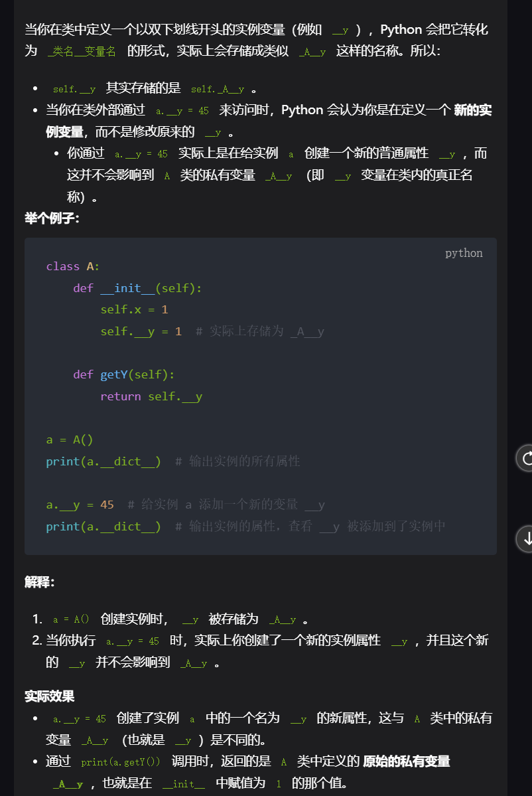The height and width of the screenshot is (796, 532).
Task: Click the "def getY(self):" code line
Action: (x=124, y=374)
